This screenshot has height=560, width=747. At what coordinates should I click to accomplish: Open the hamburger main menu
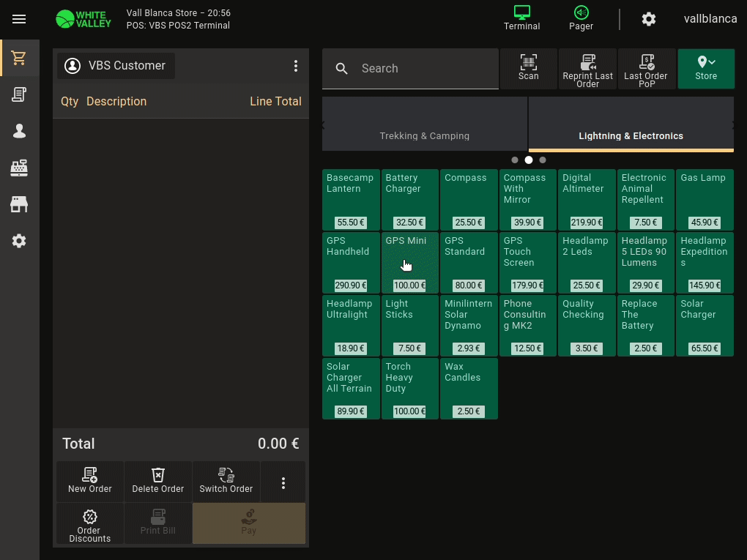pos(19,19)
